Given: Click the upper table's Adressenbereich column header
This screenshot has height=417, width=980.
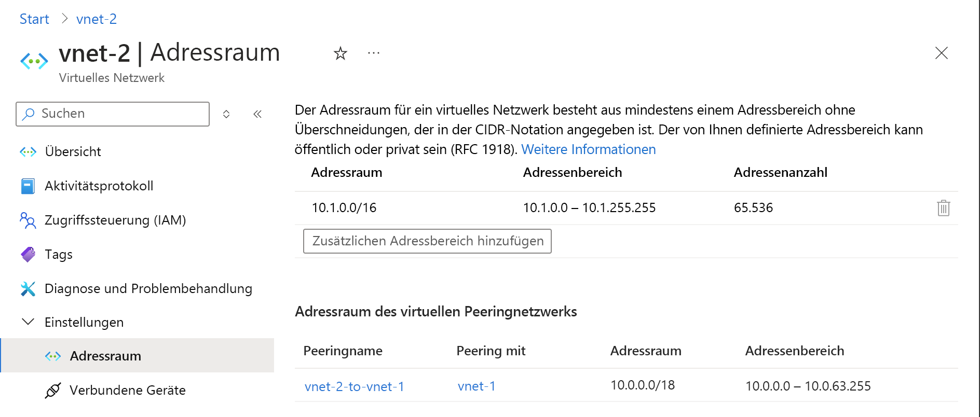Looking at the screenshot, I should [573, 173].
